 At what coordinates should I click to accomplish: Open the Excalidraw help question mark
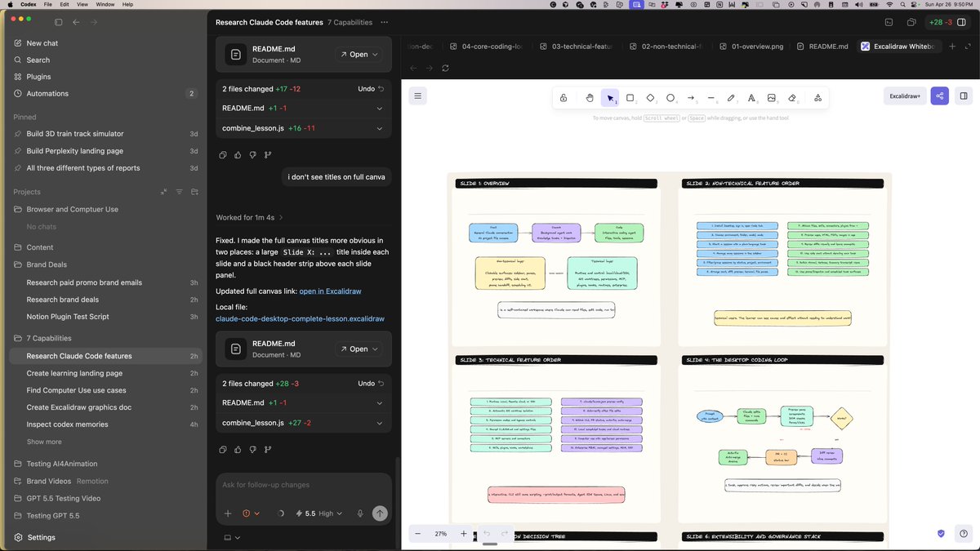[964, 534]
